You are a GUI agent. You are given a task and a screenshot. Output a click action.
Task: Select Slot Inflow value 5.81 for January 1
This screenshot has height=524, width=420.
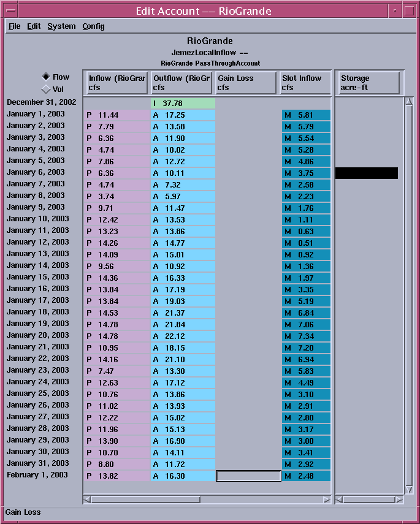pos(306,115)
